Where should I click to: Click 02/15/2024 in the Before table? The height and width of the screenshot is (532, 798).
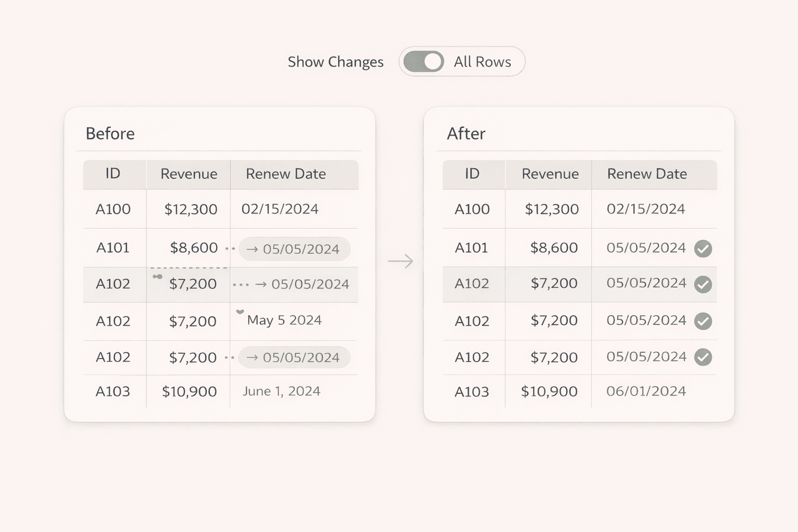click(x=280, y=209)
